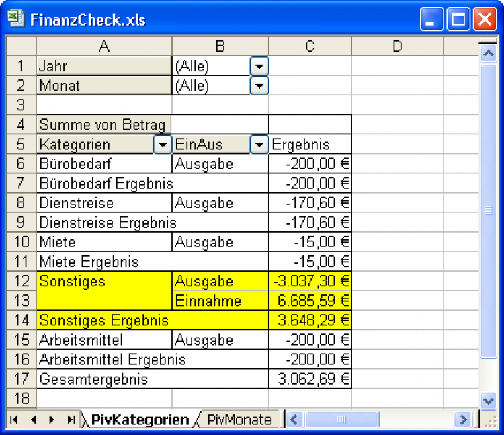
Task: Select the PivKategorien sheet tab
Action: [x=140, y=420]
